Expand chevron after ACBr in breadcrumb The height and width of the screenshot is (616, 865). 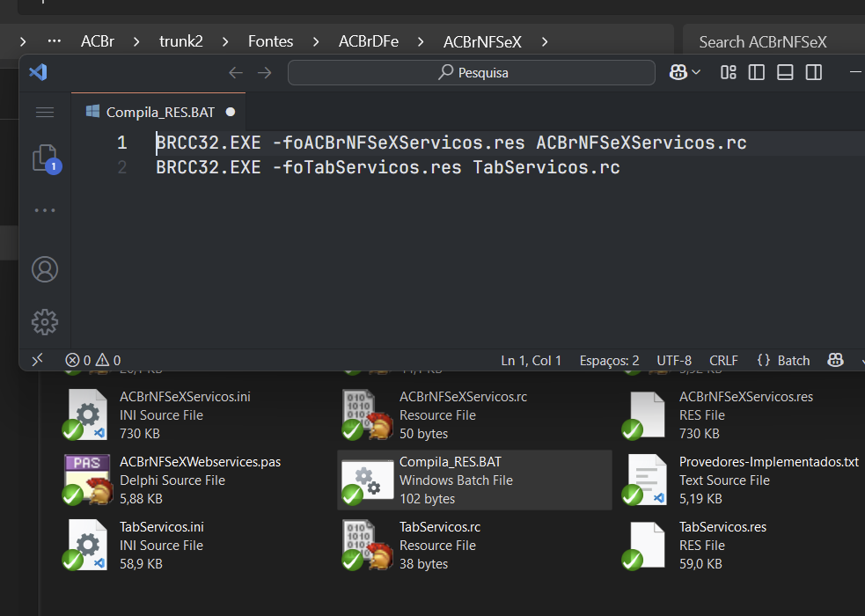click(136, 42)
